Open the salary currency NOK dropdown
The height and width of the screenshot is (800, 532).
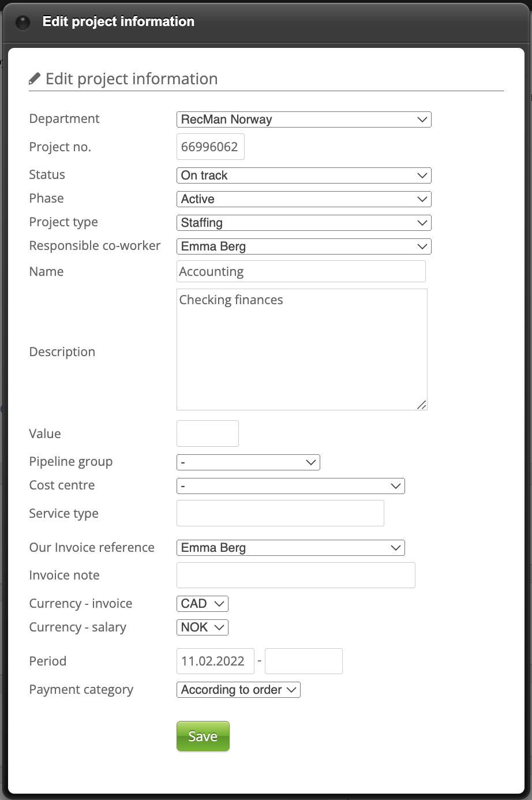click(202, 627)
